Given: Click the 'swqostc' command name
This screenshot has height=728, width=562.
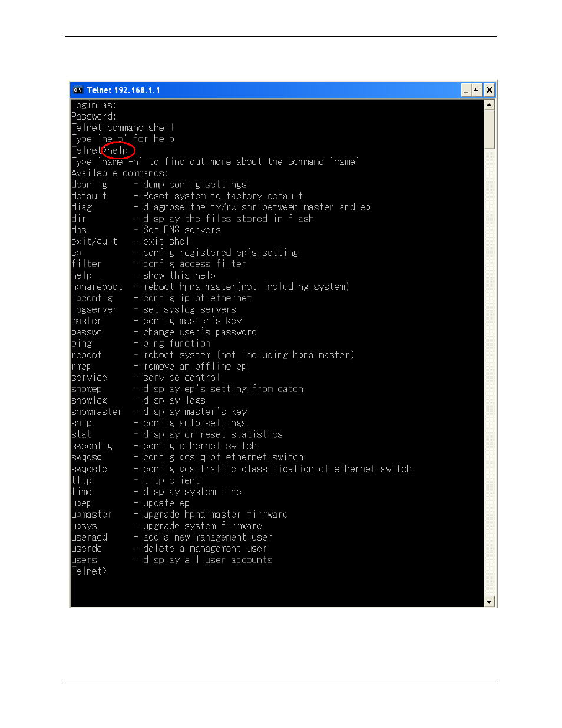Looking at the screenshot, I should [90, 469].
